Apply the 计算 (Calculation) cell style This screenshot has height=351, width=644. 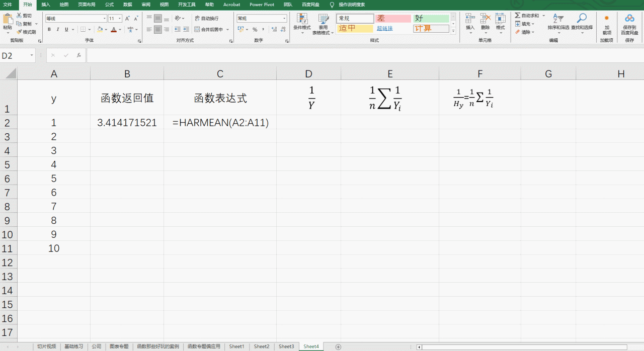pyautogui.click(x=431, y=29)
